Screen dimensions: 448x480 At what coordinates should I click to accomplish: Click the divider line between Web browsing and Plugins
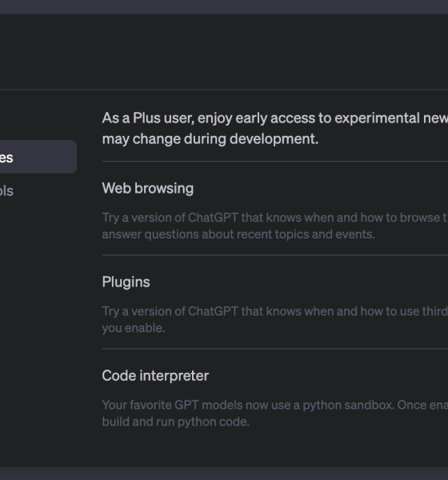click(x=274, y=254)
